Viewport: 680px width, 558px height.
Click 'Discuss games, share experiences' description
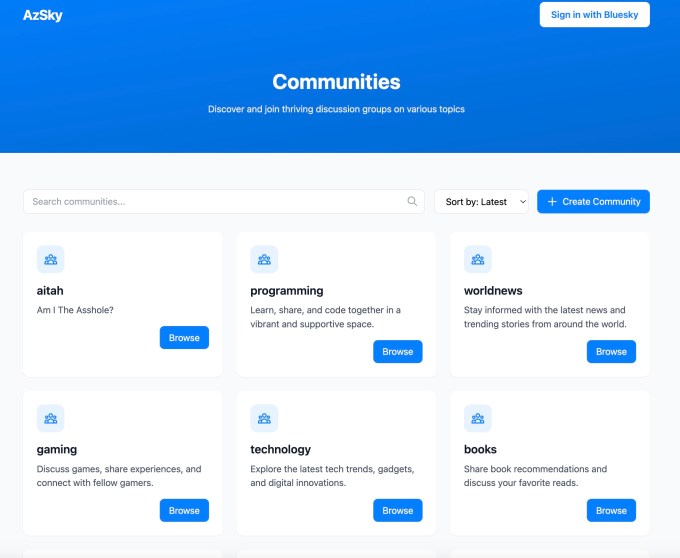click(119, 476)
